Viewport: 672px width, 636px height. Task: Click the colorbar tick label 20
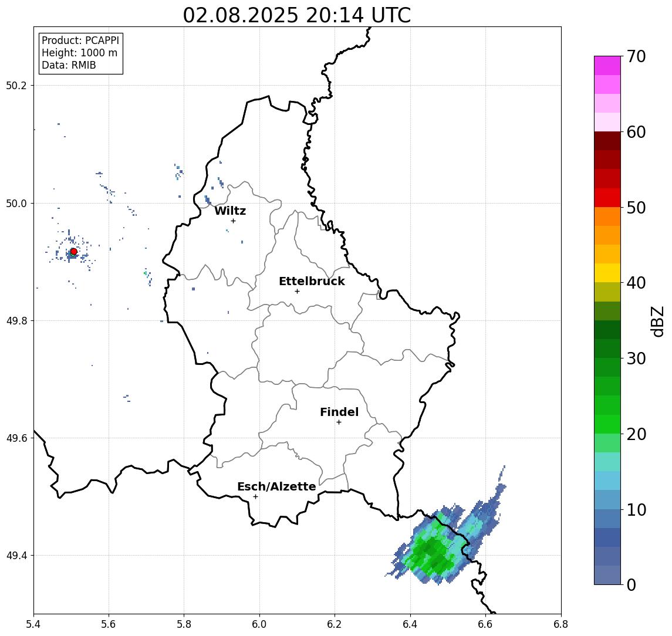636,434
